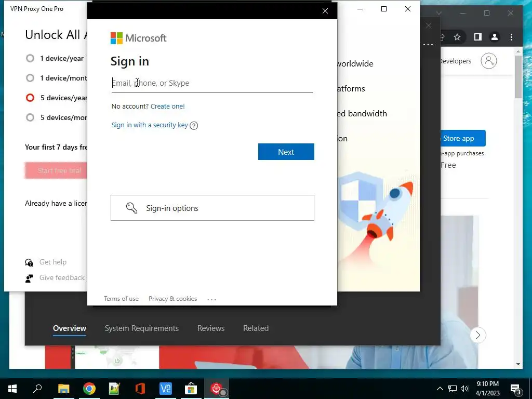Click scroll-down arrow of browser scrollbar
Viewport: 532px width, 399px height.
tap(518, 364)
